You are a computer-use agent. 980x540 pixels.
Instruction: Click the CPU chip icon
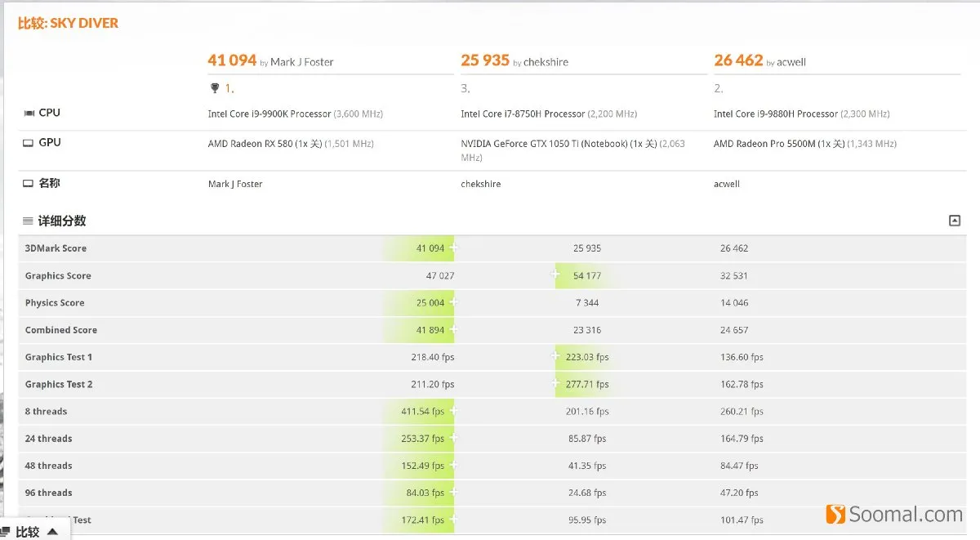29,114
